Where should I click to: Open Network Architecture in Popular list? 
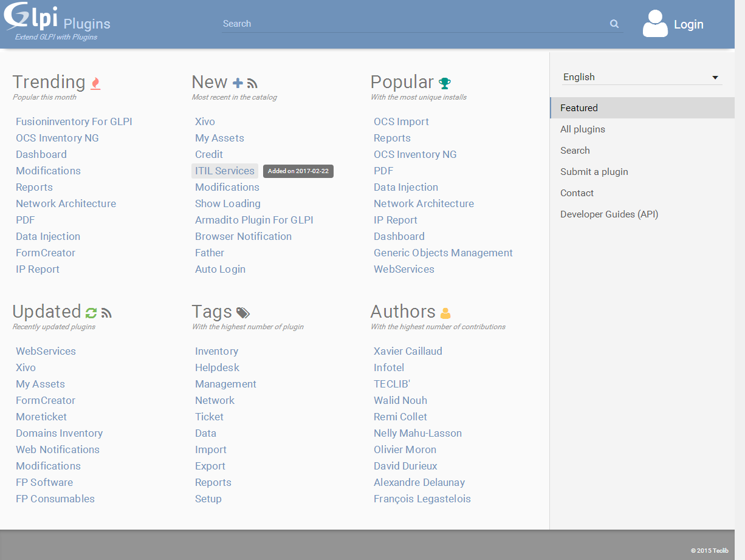(424, 203)
